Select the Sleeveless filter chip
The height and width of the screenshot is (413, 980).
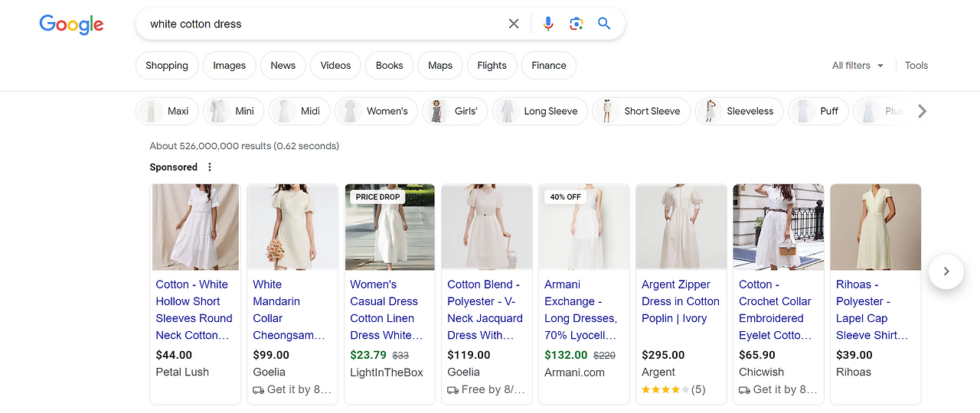[x=739, y=111]
